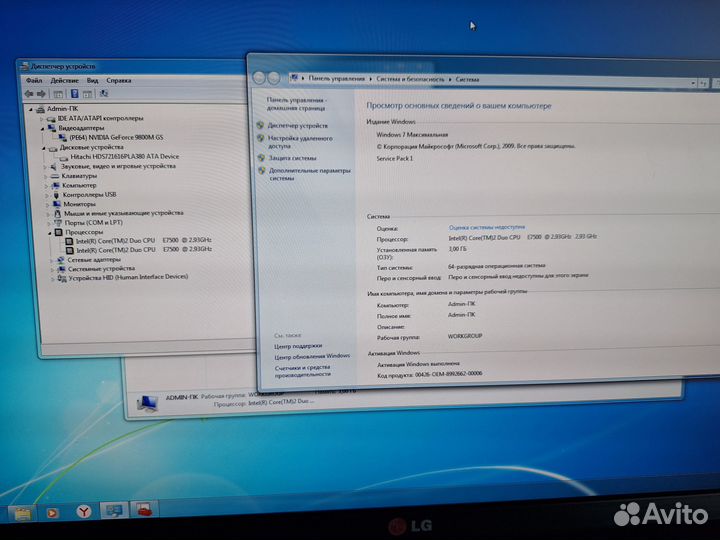
Task: Open Help via the blue question-mark toolbar icon
Action: click(74, 94)
